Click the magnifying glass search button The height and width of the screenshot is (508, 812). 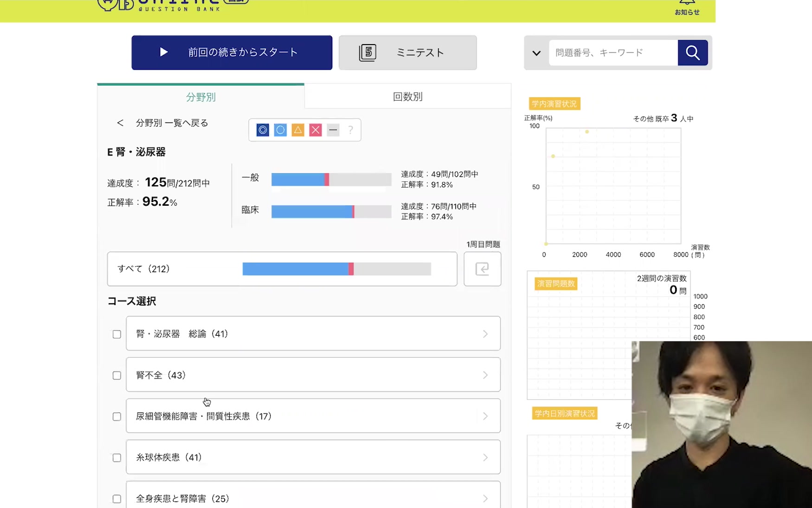pyautogui.click(x=692, y=53)
